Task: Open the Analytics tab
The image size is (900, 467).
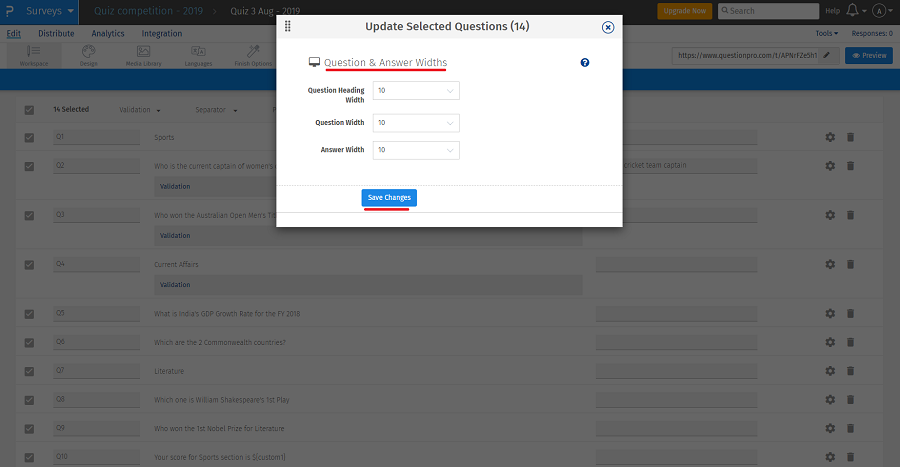Action: click(x=108, y=34)
